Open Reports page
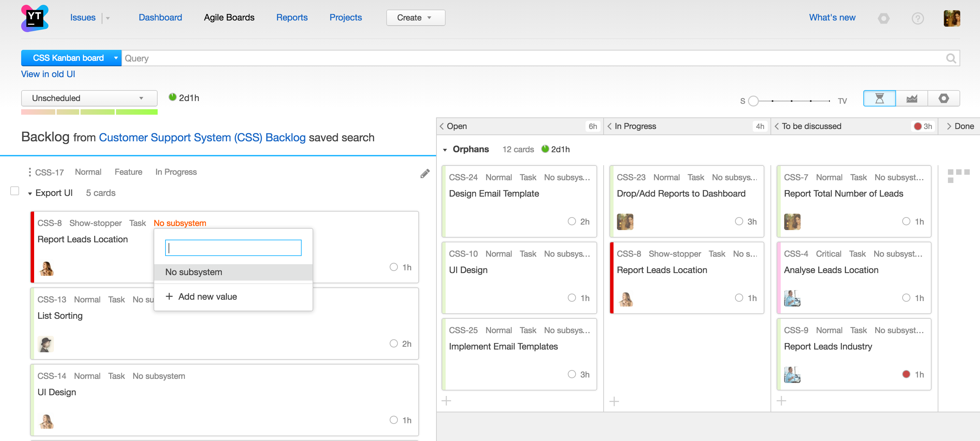The height and width of the screenshot is (441, 980). pos(292,17)
